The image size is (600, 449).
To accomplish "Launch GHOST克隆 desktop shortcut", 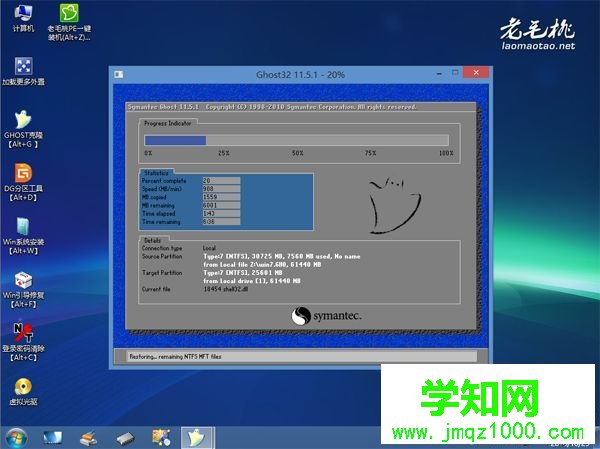I will click(x=23, y=129).
